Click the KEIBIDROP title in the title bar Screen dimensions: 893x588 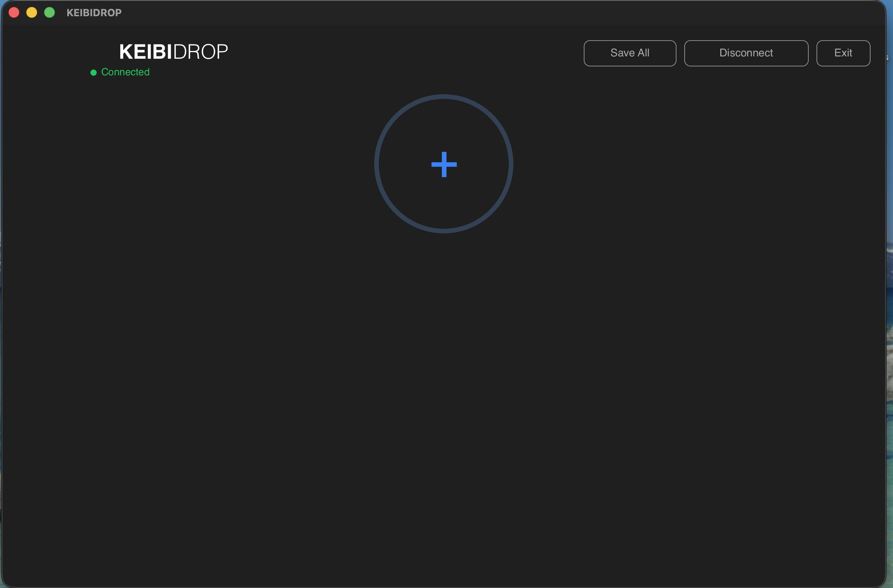pyautogui.click(x=94, y=12)
